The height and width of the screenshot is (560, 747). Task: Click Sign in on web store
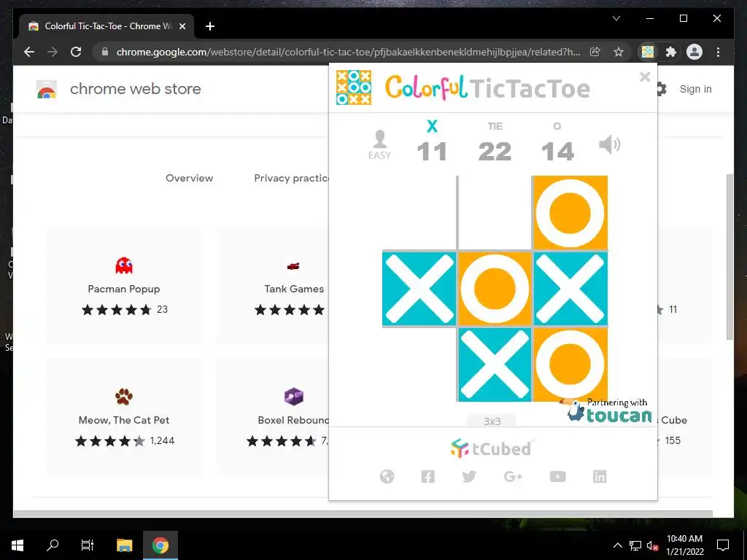[695, 89]
